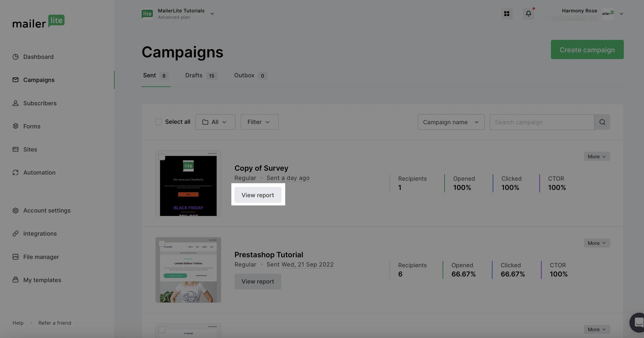
Task: Switch to the Sent tab
Action: (x=156, y=76)
